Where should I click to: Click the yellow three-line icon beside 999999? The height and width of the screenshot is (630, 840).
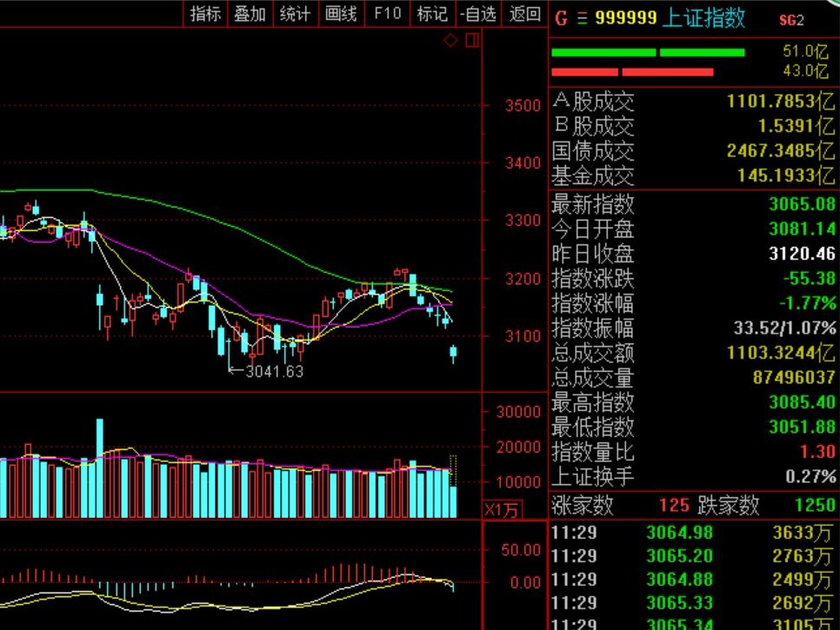582,18
